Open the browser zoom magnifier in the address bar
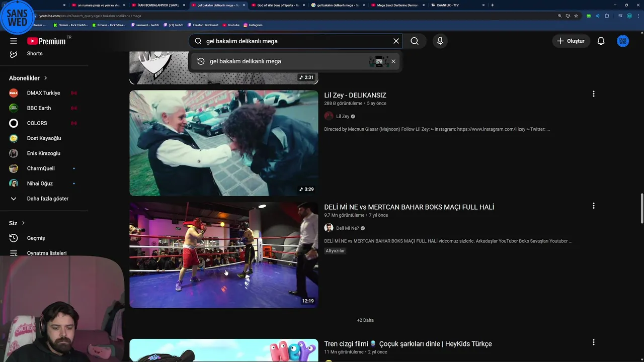The height and width of the screenshot is (362, 644). (559, 16)
